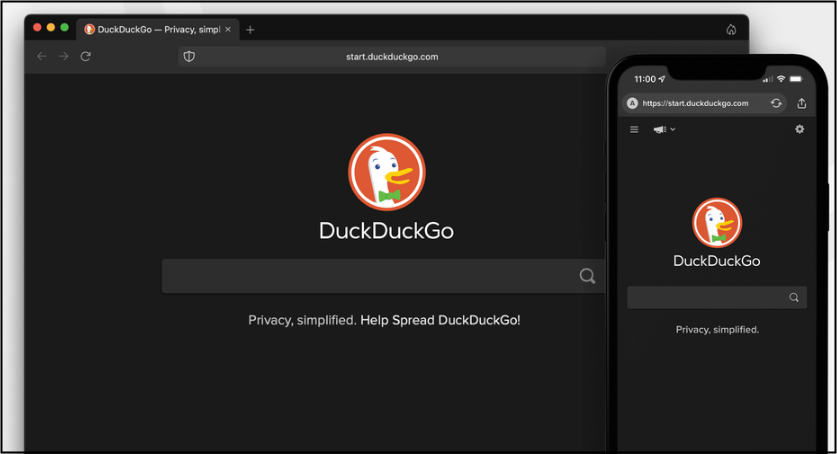Tap the circled A icon in phone URL bar
The width and height of the screenshot is (837, 454).
tap(632, 103)
